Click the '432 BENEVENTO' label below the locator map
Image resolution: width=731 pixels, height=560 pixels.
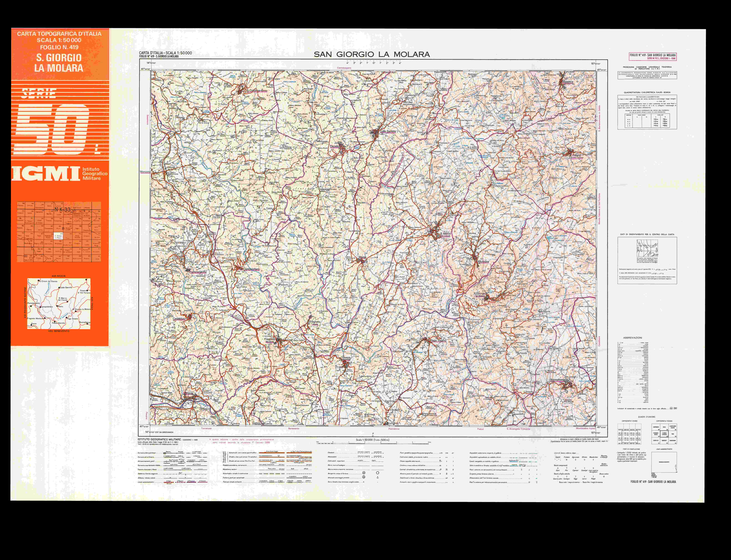(x=59, y=331)
